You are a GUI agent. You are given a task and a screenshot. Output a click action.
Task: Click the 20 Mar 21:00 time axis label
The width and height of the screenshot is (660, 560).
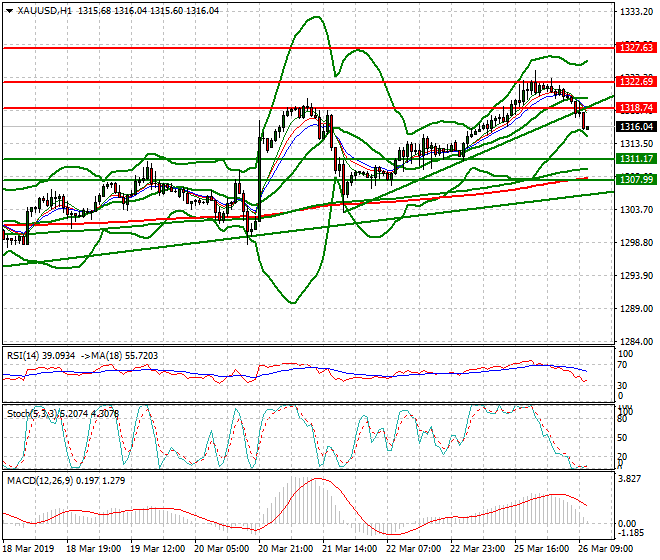point(285,549)
